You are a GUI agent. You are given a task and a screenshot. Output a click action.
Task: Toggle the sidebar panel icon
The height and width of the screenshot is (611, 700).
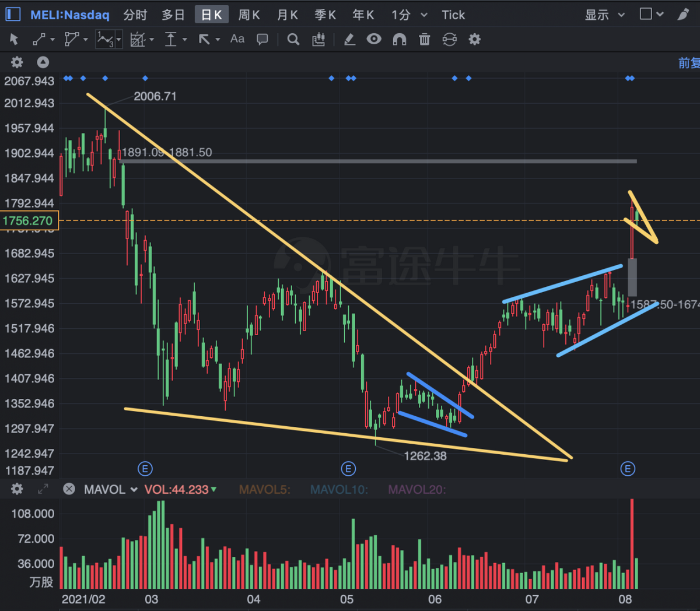[13, 14]
